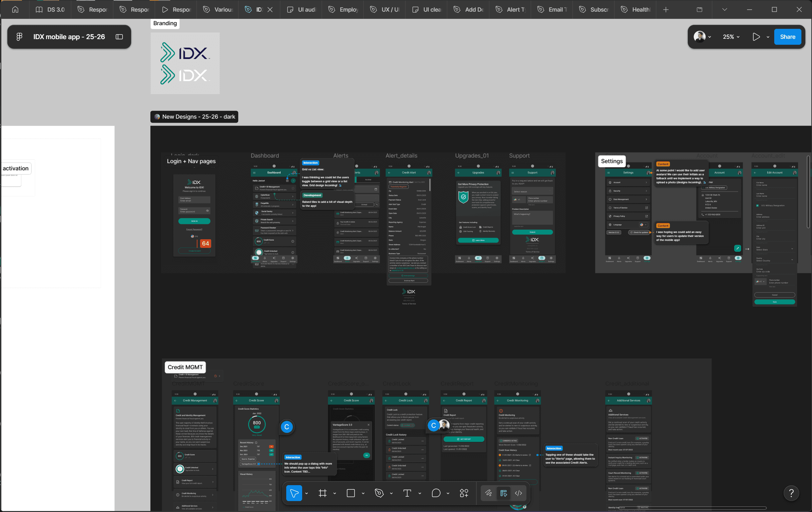Click the blue Share button
Screen dimensions: 812x512
(788, 37)
